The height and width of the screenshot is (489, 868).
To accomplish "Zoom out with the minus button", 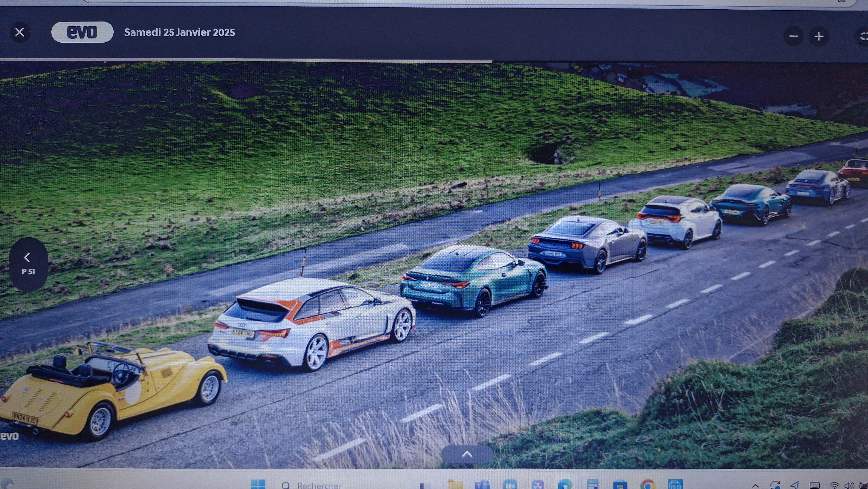I will pyautogui.click(x=793, y=36).
